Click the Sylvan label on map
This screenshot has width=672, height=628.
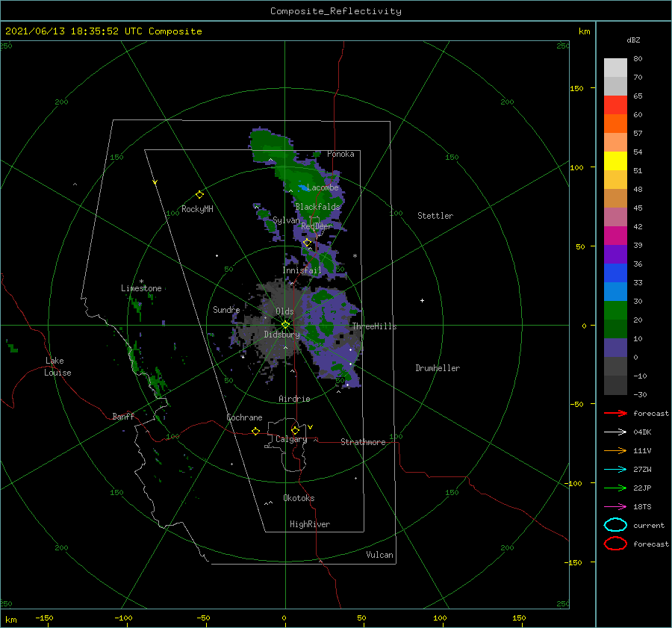(x=286, y=220)
